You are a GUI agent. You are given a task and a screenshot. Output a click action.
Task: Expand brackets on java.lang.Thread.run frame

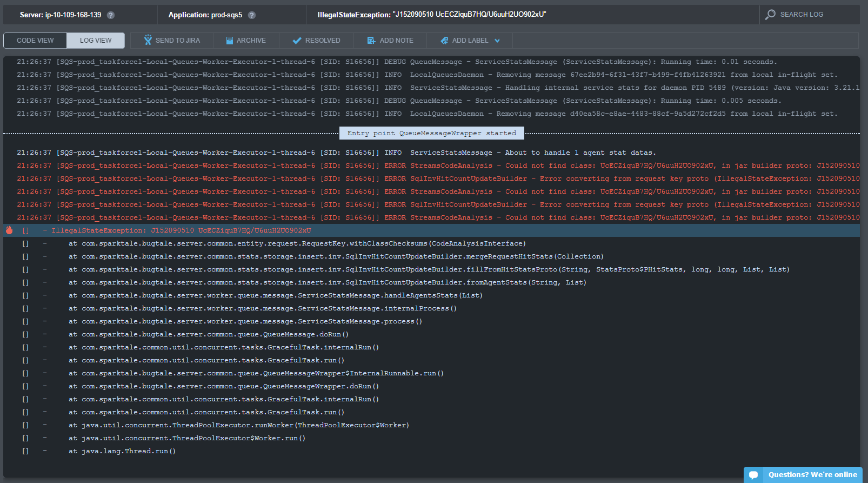click(25, 451)
